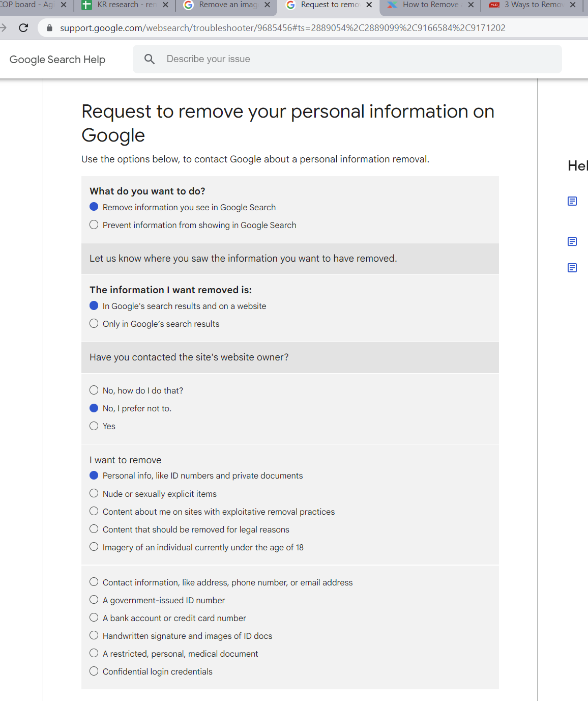Select A government-issued ID number
The width and height of the screenshot is (588, 701).
pos(94,599)
